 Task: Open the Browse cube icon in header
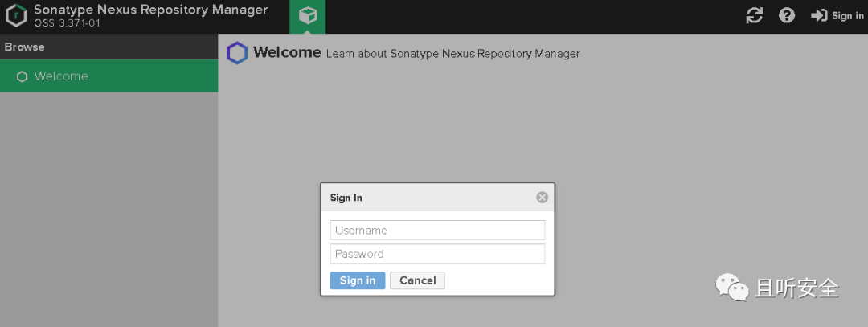[307, 17]
